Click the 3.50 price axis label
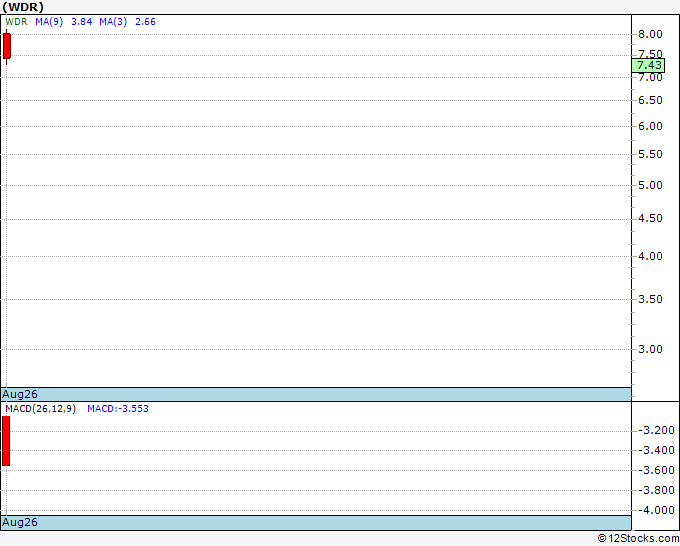This screenshot has height=546, width=680. pos(650,299)
